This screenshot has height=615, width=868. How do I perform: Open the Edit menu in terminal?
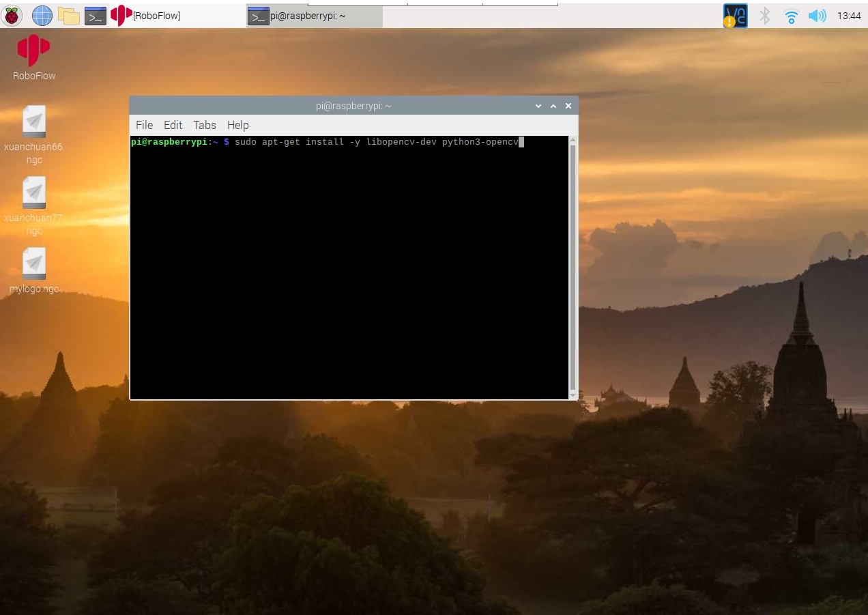coord(173,125)
